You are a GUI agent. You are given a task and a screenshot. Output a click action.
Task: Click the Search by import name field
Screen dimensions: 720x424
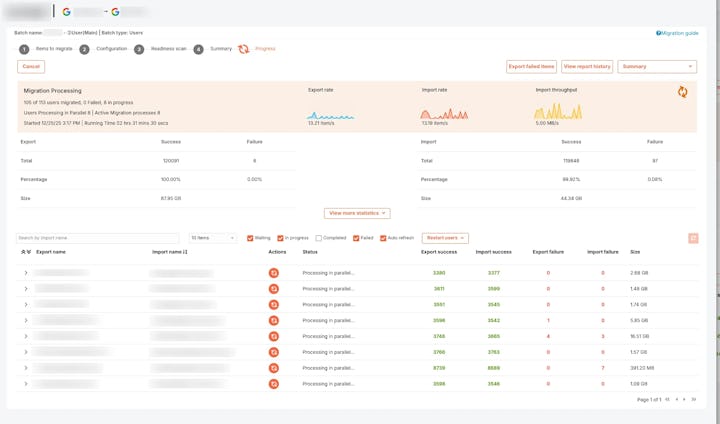click(x=97, y=238)
